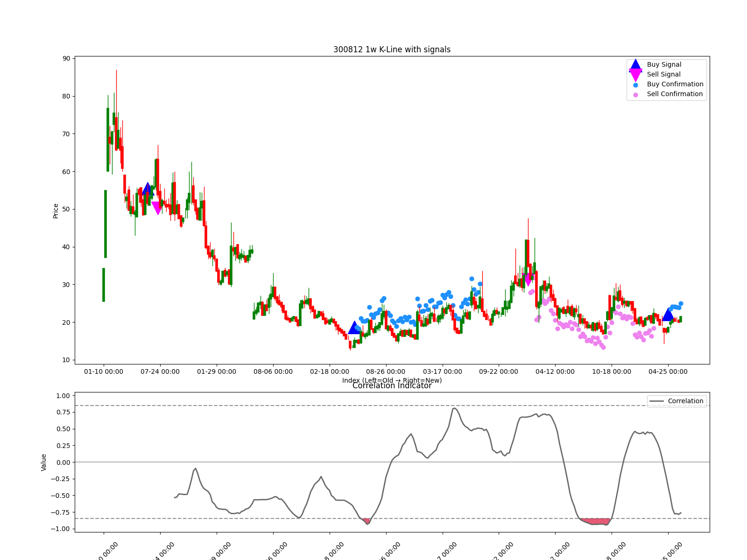Select the Buy Signal triangle before 08-26
747x560 pixels.
[x=354, y=328]
